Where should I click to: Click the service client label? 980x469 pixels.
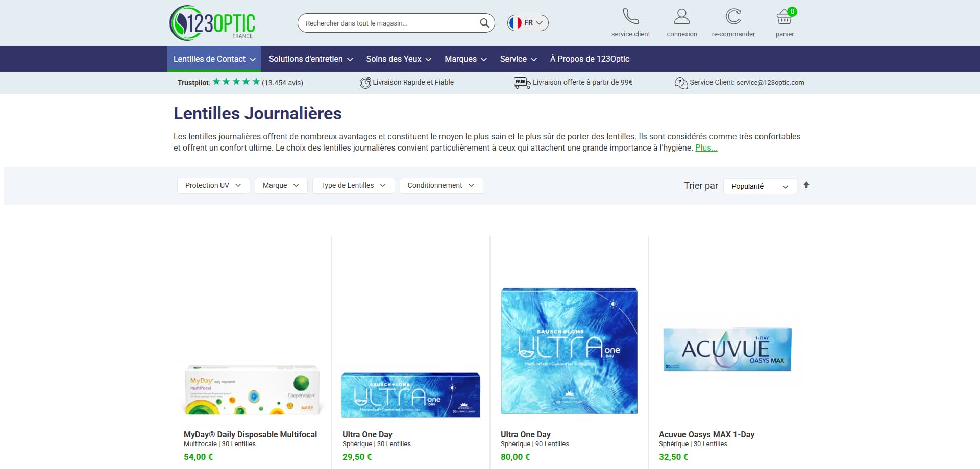(x=631, y=34)
